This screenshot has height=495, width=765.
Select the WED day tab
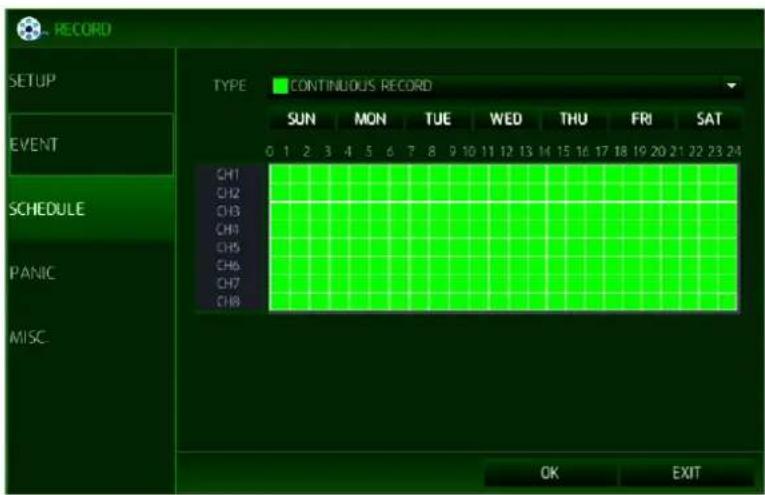click(x=506, y=119)
